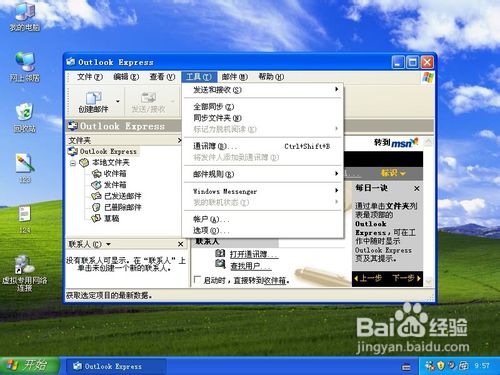Open Windows Messenger submenu
500x375 pixels.
coord(263,191)
